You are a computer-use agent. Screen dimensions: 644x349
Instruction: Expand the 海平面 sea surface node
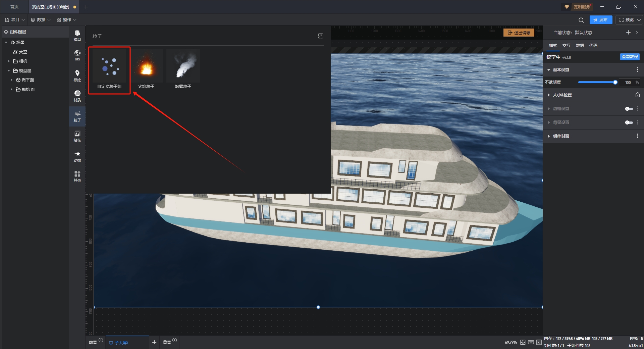pyautogui.click(x=11, y=80)
